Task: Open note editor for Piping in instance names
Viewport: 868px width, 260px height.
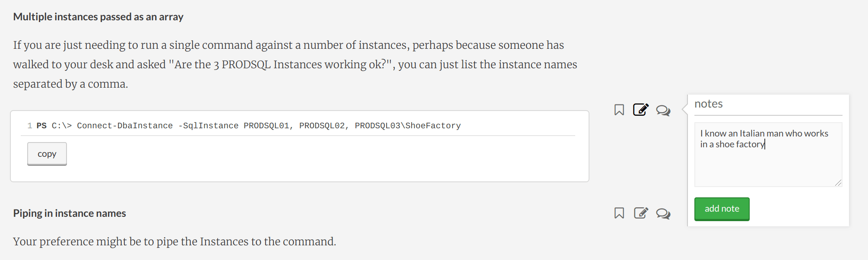Action: click(x=641, y=212)
